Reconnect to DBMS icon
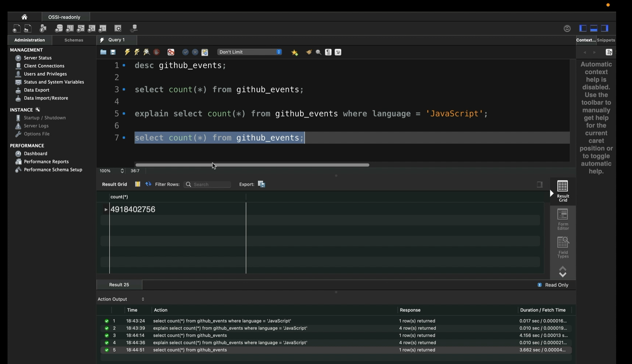Viewport: 632px width, 364px height. pos(134,28)
